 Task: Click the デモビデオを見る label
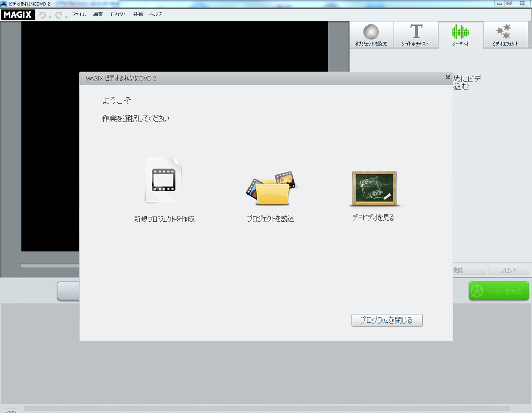pyautogui.click(x=373, y=217)
